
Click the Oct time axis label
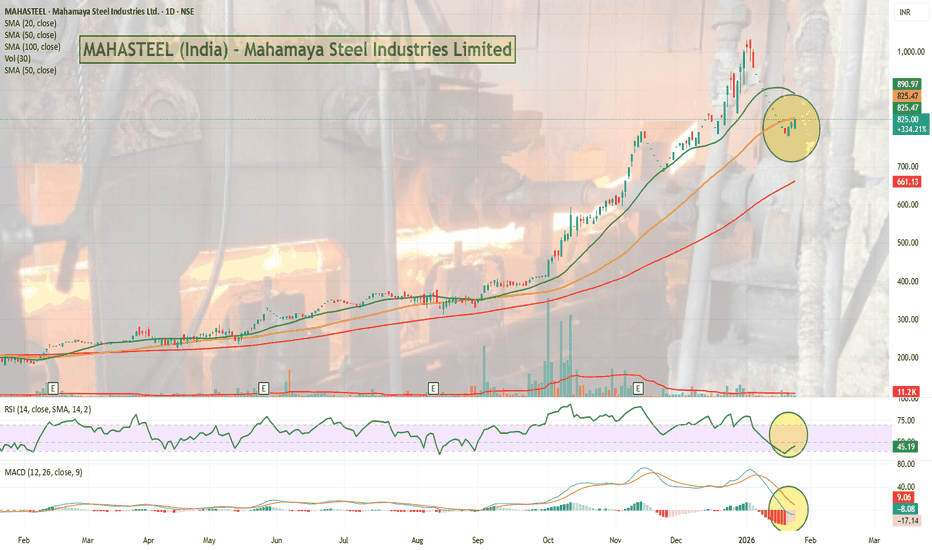coord(548,540)
